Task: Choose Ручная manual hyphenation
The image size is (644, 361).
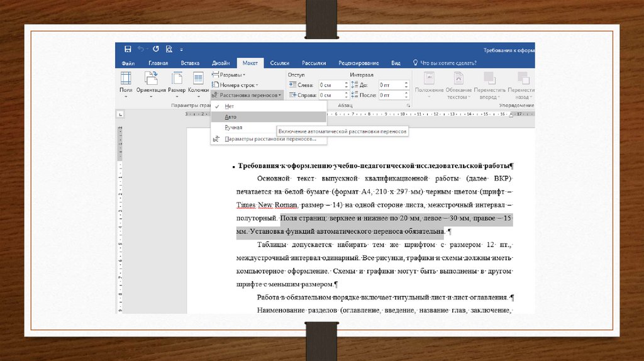Action: point(233,128)
